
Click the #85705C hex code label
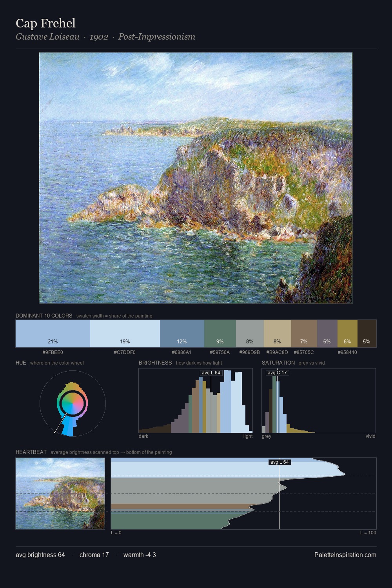304,352
